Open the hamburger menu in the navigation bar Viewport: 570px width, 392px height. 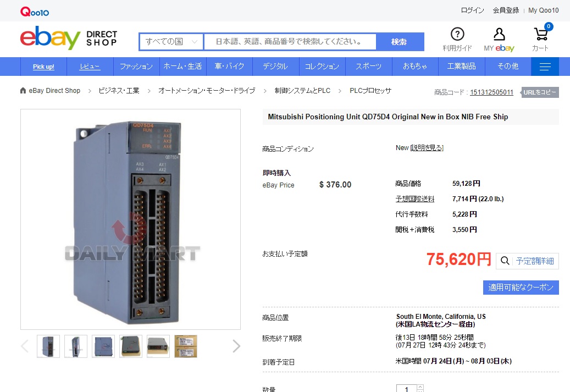(545, 67)
